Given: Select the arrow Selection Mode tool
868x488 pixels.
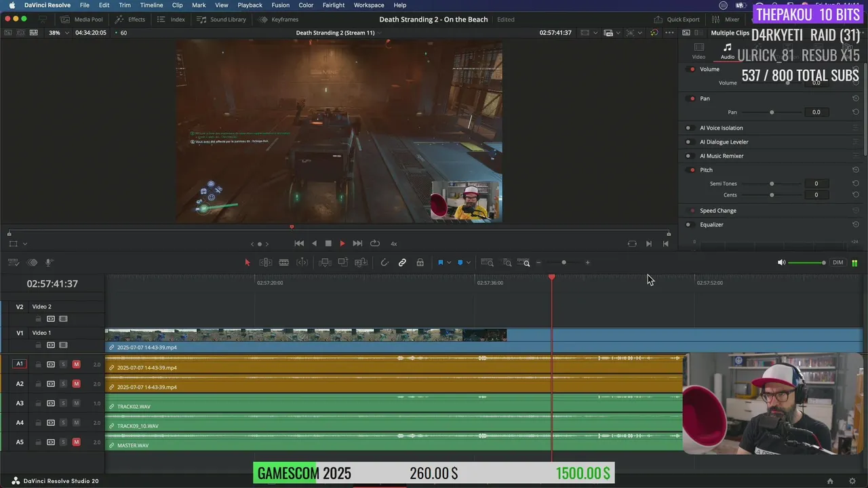Looking at the screenshot, I should [x=248, y=262].
